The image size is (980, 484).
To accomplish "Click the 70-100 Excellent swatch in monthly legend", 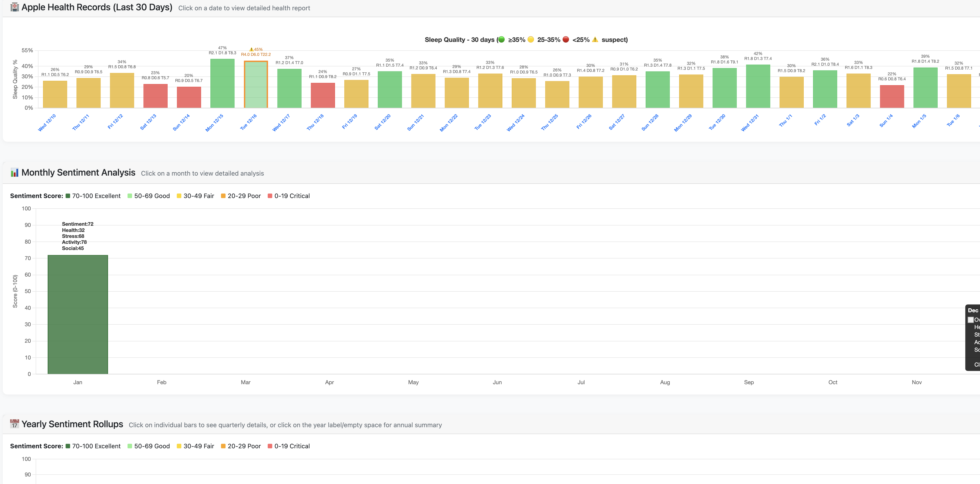I will click(x=68, y=196).
